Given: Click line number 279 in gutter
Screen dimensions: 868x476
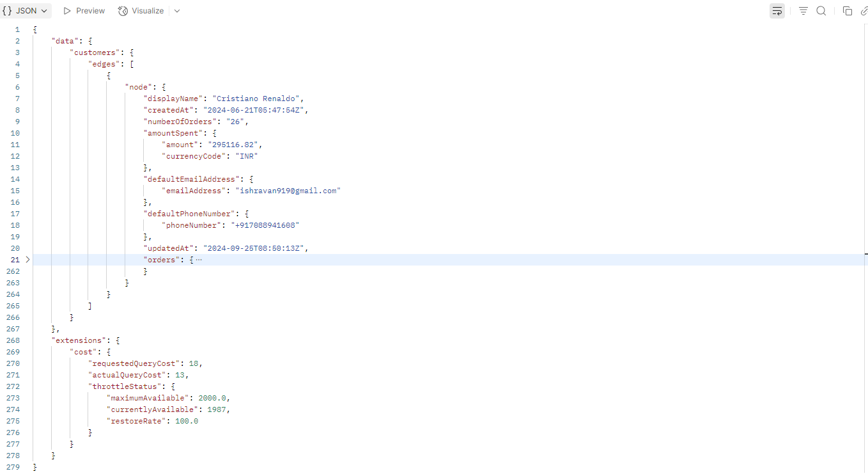Looking at the screenshot, I should click(x=13, y=467).
